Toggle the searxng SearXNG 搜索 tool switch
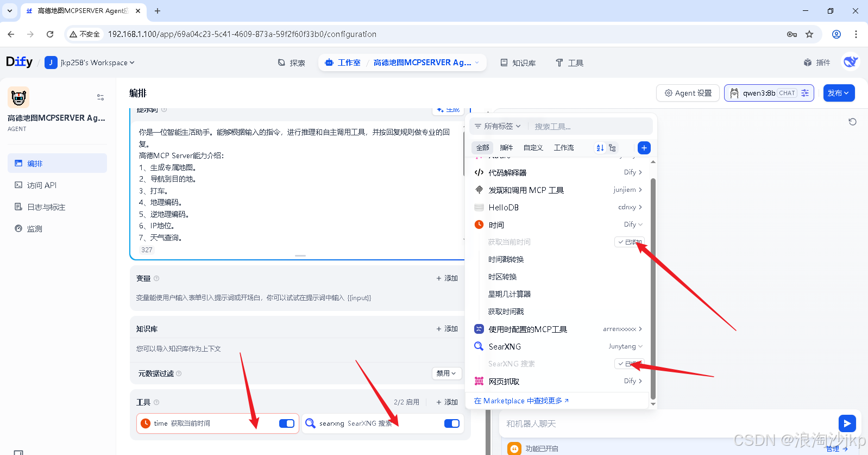868x455 pixels. (x=451, y=423)
